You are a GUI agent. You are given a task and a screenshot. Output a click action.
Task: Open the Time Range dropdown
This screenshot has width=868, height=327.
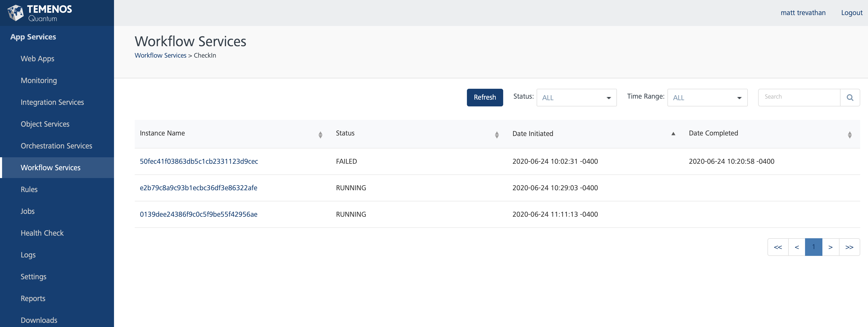pos(707,98)
